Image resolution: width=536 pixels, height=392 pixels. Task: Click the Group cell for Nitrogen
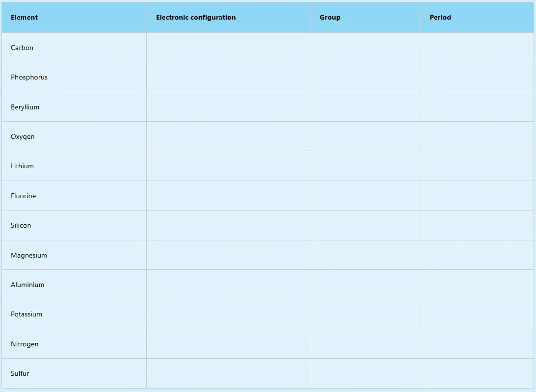click(x=366, y=344)
